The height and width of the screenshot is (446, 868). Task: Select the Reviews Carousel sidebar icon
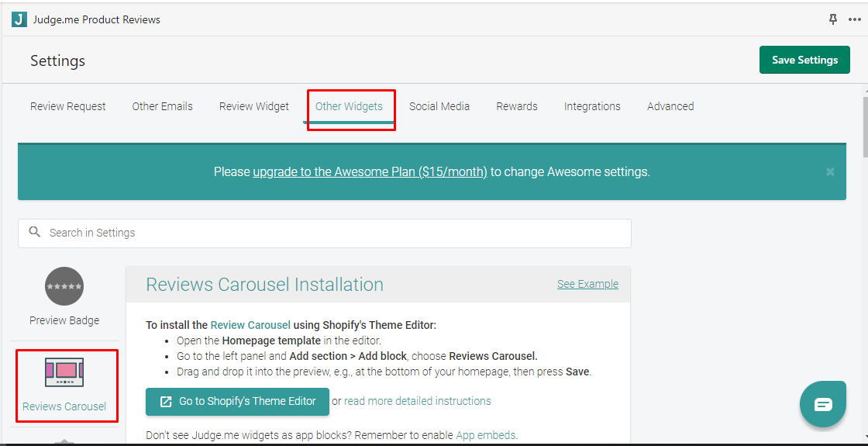64,372
